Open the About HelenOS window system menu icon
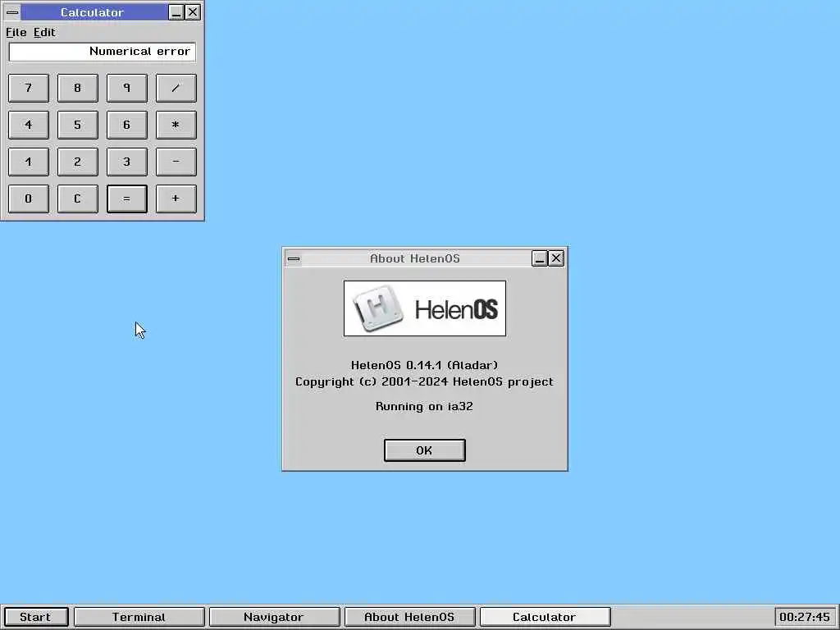The height and width of the screenshot is (630, 840). [294, 258]
